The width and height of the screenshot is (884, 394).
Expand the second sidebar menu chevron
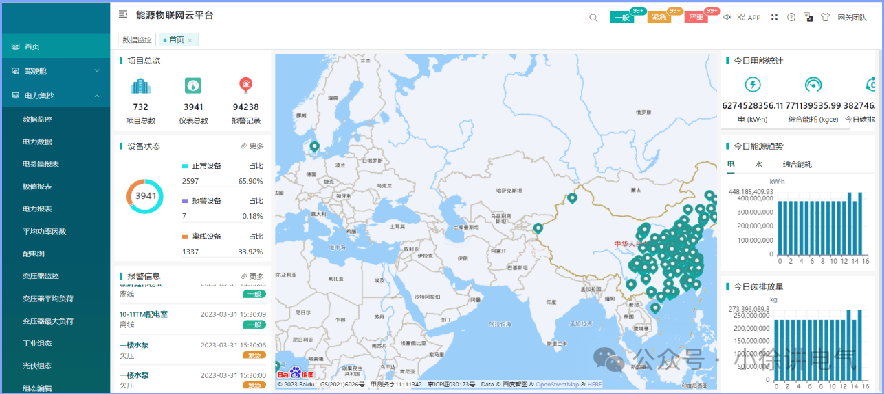pyautogui.click(x=97, y=71)
